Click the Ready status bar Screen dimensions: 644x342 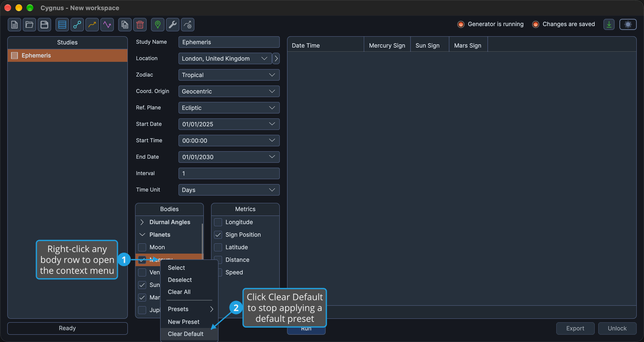[x=68, y=328]
